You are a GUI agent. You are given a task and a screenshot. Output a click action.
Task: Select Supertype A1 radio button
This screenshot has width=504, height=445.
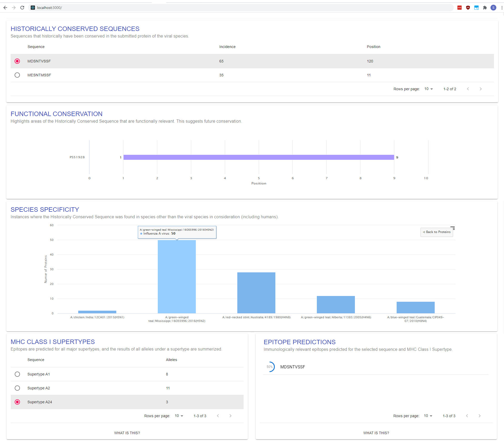pos(17,374)
